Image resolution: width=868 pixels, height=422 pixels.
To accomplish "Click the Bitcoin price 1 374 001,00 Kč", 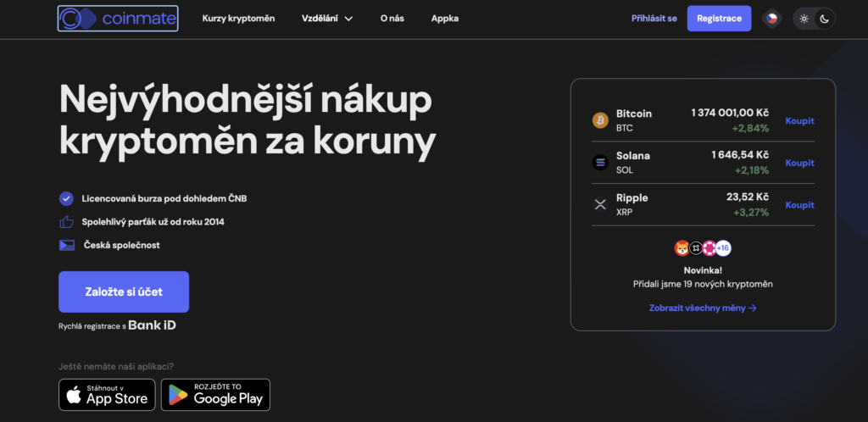I will pyautogui.click(x=730, y=112).
